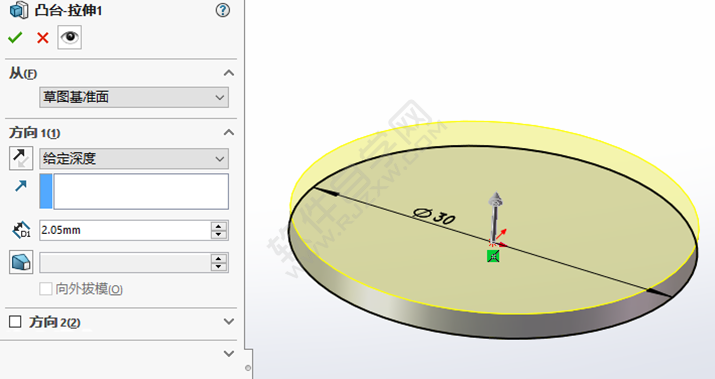Image resolution: width=715 pixels, height=379 pixels.
Task: Click the reverse direction button
Action: click(x=21, y=158)
